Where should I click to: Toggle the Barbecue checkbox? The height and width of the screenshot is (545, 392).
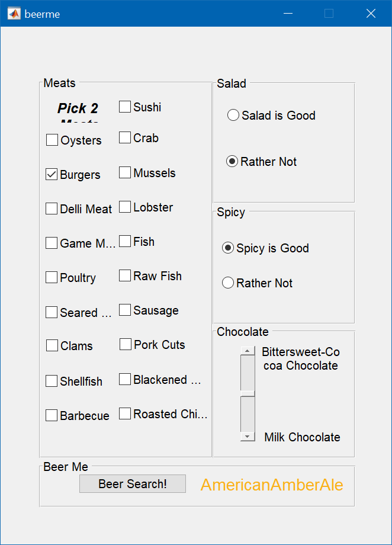click(x=52, y=415)
